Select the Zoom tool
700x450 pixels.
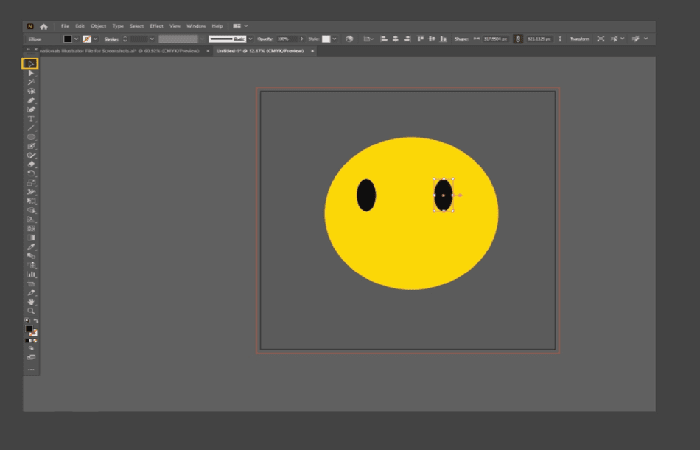coord(31,311)
